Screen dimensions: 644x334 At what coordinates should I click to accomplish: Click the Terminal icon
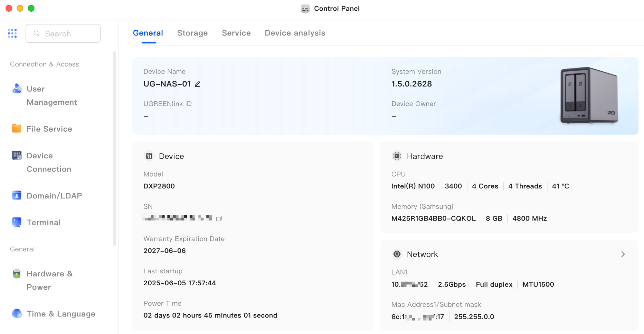click(x=17, y=222)
